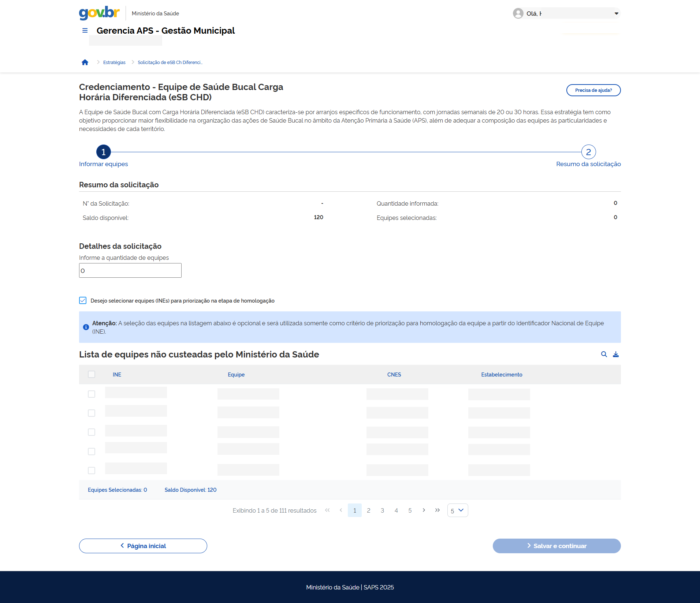Check the first row checkbox in table
The height and width of the screenshot is (603, 700).
coord(92,394)
